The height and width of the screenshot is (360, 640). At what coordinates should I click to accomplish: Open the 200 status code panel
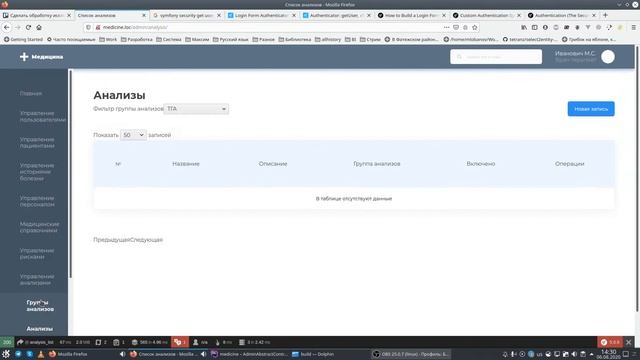[x=7, y=342]
